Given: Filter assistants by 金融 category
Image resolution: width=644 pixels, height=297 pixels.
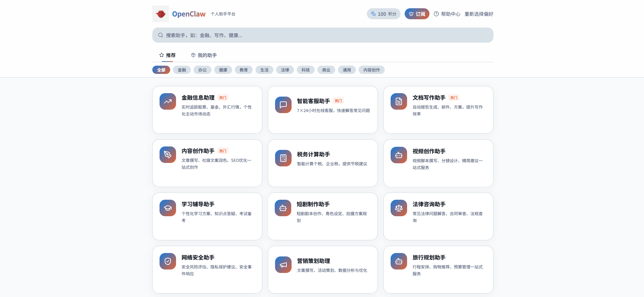Looking at the screenshot, I should [x=182, y=70].
